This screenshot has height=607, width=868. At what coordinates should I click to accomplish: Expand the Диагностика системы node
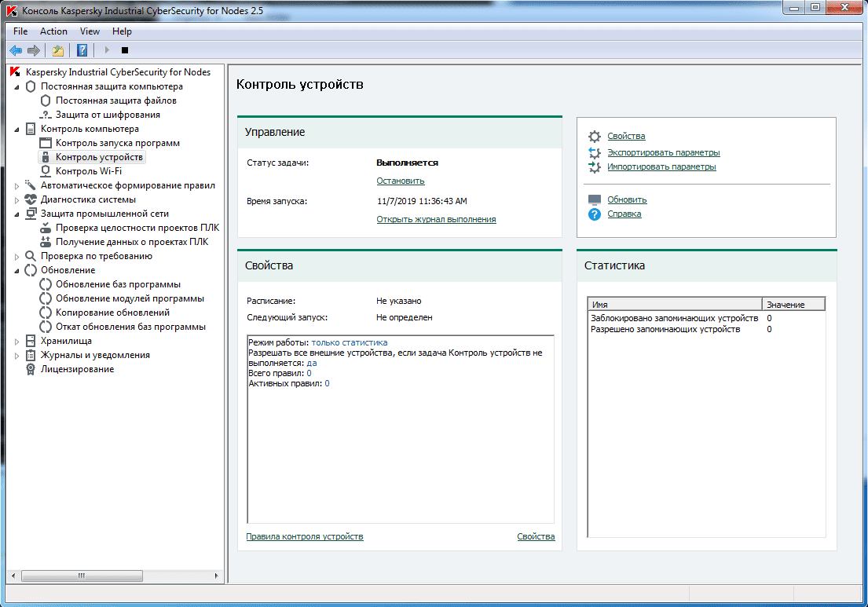tap(16, 199)
